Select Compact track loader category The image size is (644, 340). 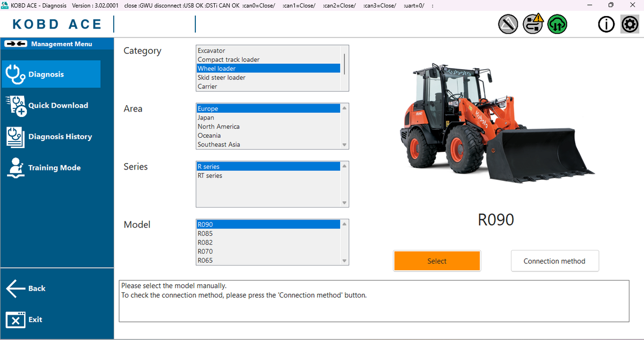(268, 60)
